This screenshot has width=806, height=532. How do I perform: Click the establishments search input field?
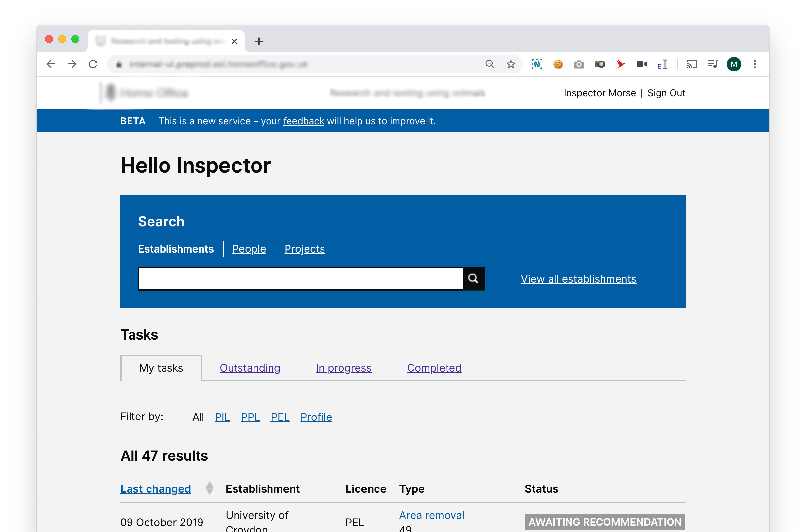301,279
